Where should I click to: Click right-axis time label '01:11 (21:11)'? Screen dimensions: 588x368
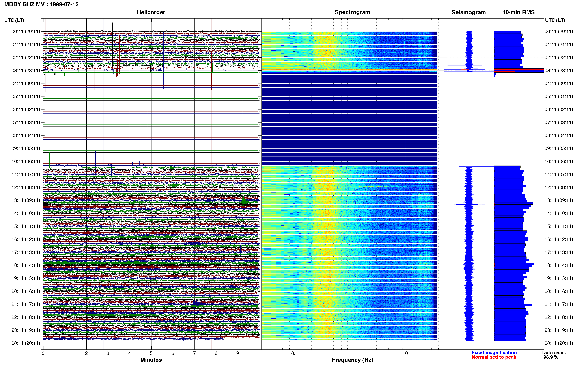(559, 45)
